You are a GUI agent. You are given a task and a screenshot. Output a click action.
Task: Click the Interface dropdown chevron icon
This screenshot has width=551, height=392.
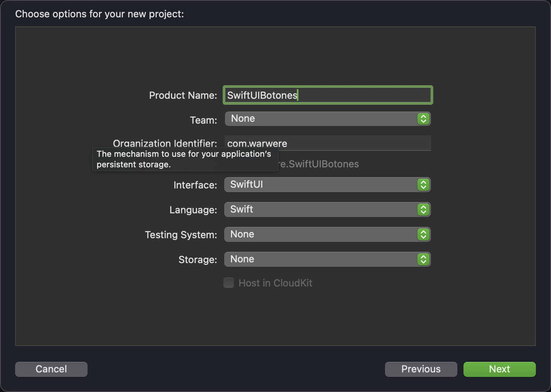[423, 185]
